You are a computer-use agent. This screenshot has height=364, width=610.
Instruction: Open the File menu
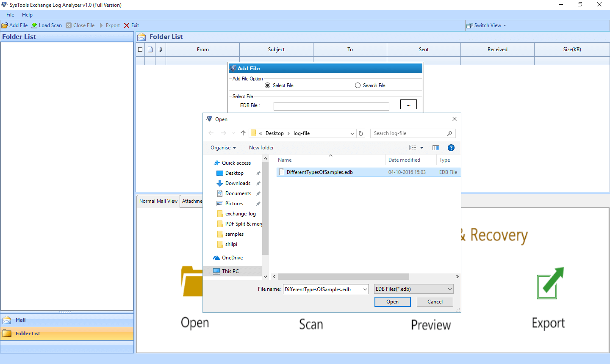[x=10, y=14]
